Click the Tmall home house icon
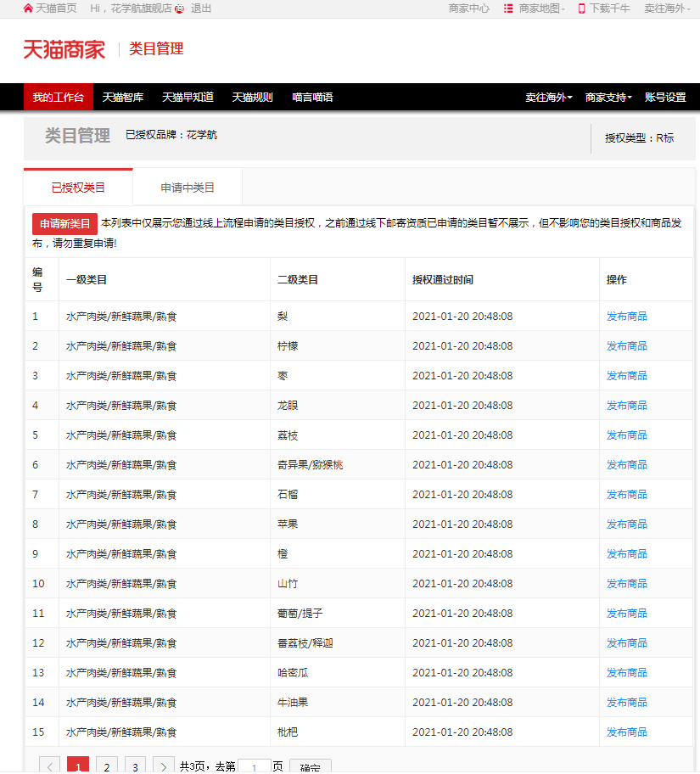Screen dimensions: 700x774 click(x=28, y=8)
